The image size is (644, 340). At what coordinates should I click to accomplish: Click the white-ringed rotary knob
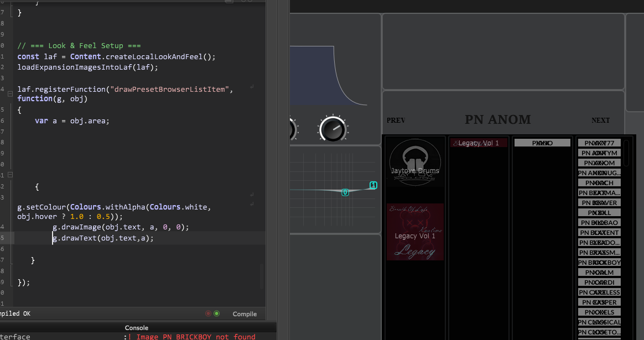click(332, 129)
